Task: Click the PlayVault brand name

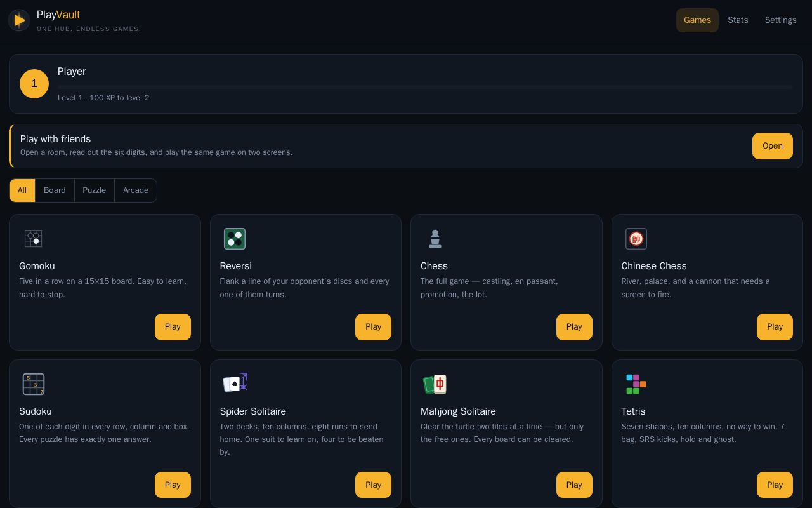Action: (x=58, y=15)
